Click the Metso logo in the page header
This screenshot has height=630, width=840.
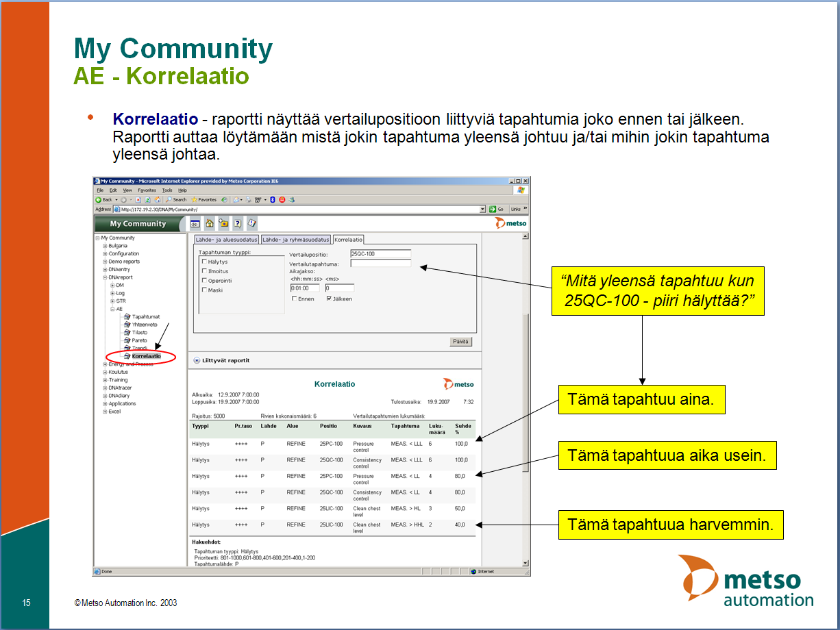[511, 223]
